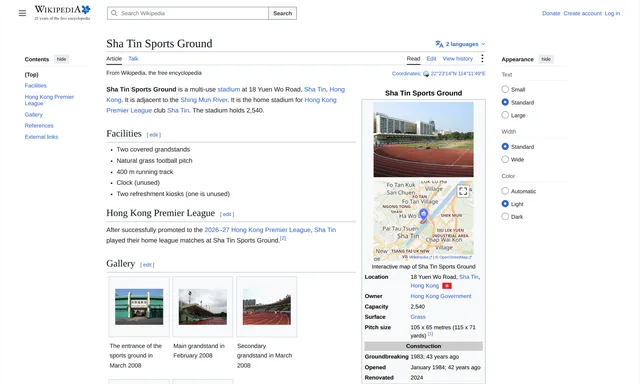Open the View history tab
640x384 pixels.
pos(458,59)
